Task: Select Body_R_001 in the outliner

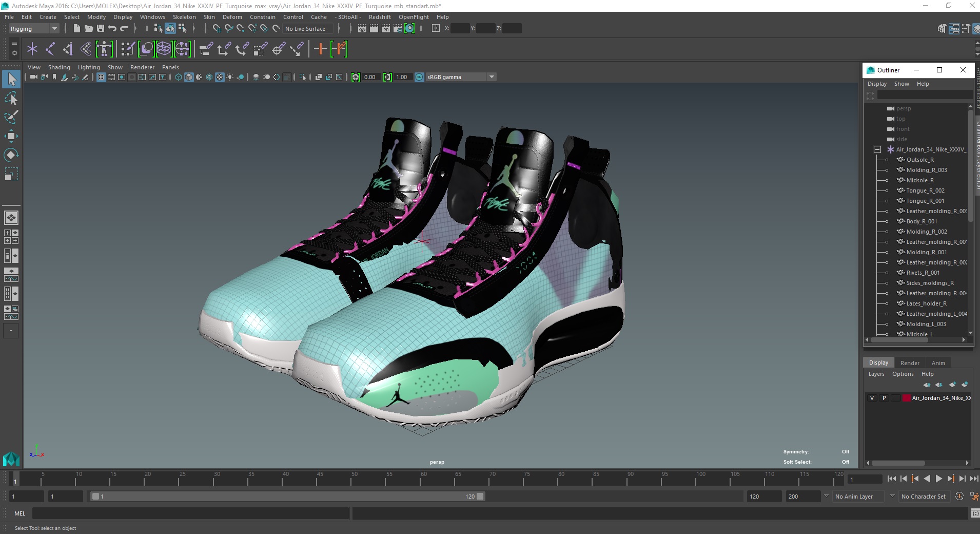Action: click(x=922, y=221)
